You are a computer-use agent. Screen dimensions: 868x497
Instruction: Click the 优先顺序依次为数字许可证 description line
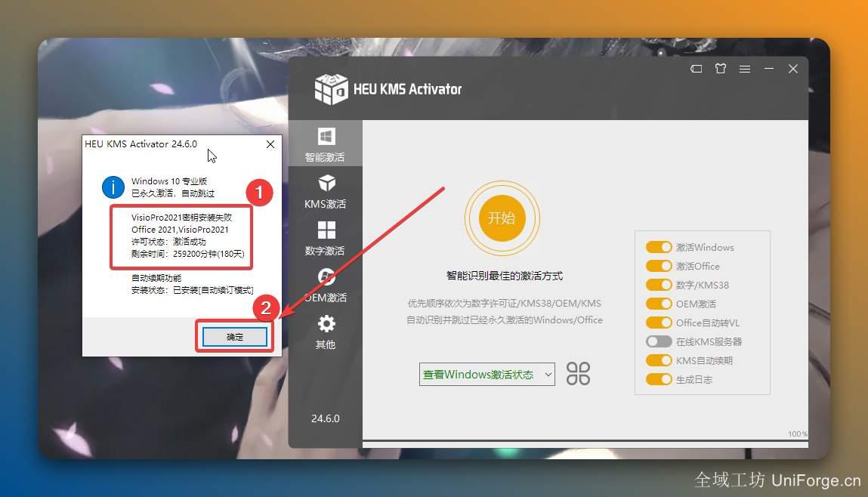coord(505,304)
